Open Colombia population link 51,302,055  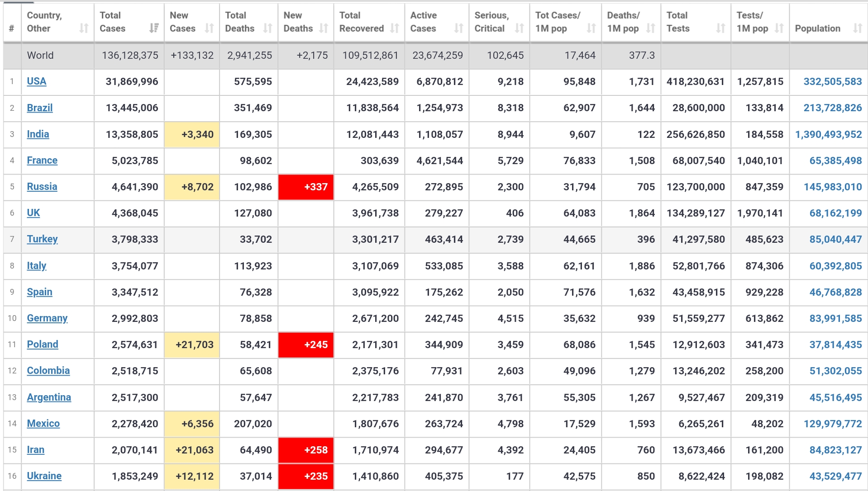(836, 371)
